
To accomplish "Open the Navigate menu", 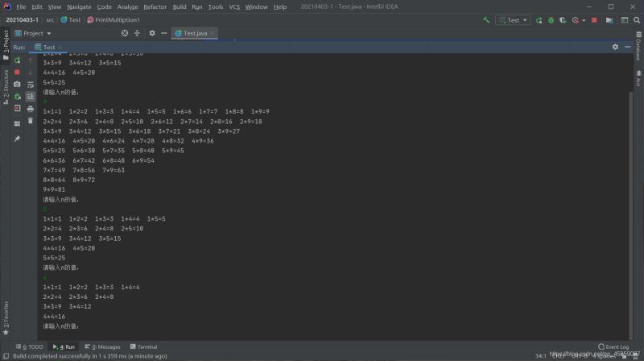I will point(79,6).
